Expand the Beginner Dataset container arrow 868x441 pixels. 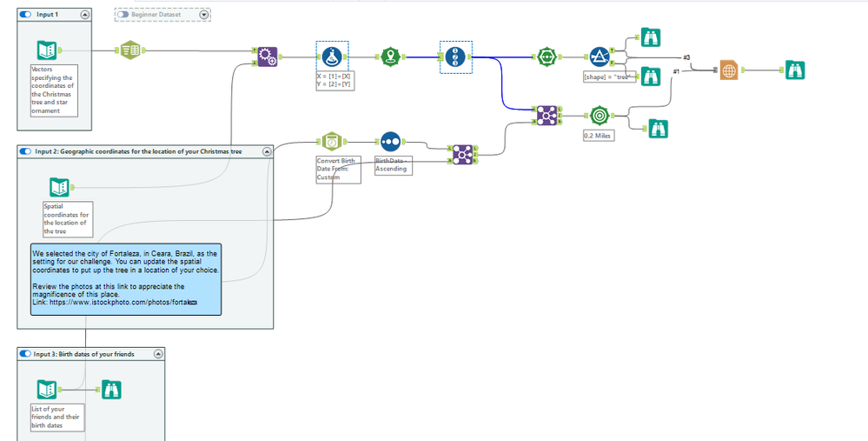204,15
